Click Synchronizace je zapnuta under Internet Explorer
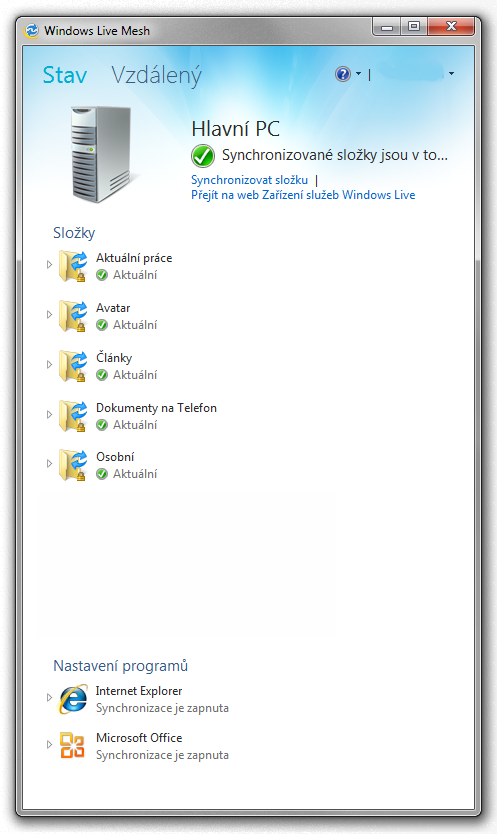The height and width of the screenshot is (834, 497). [162, 708]
